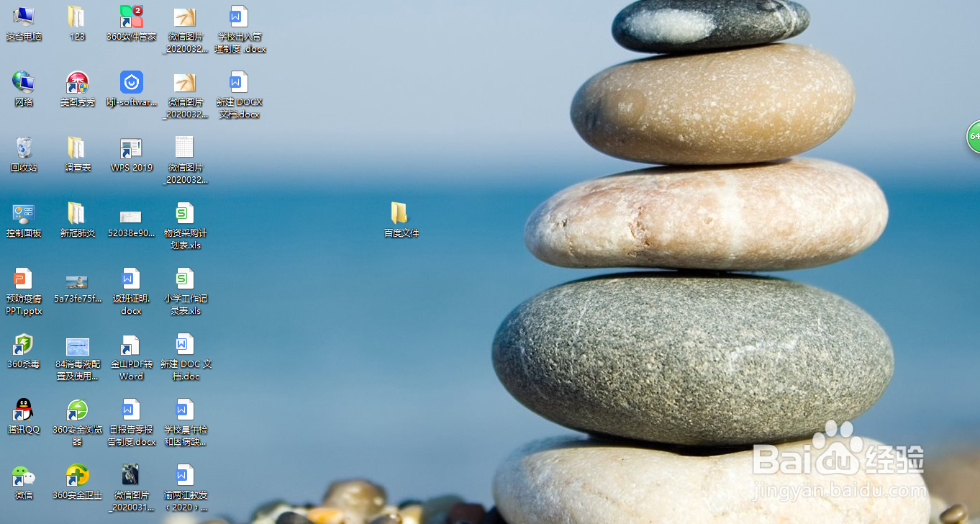The height and width of the screenshot is (524, 980).
Task: Open the 网络 network icon
Action: (24, 89)
